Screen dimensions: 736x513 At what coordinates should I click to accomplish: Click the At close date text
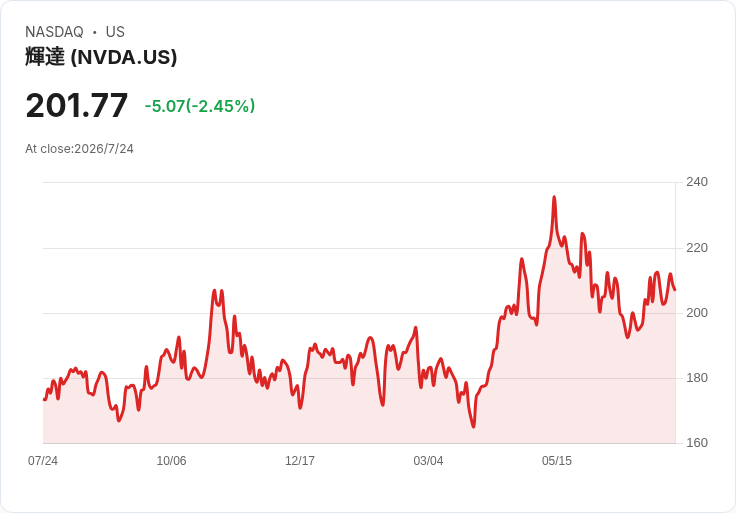[79, 149]
